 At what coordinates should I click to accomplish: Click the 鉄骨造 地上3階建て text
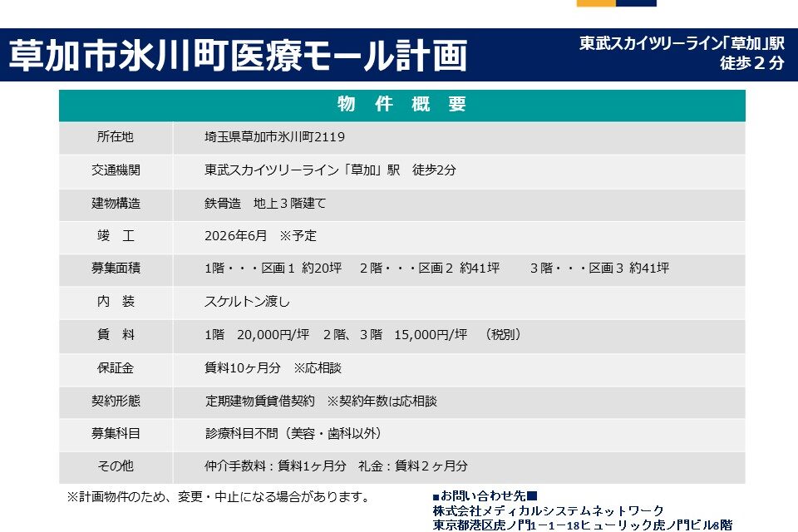point(265,203)
